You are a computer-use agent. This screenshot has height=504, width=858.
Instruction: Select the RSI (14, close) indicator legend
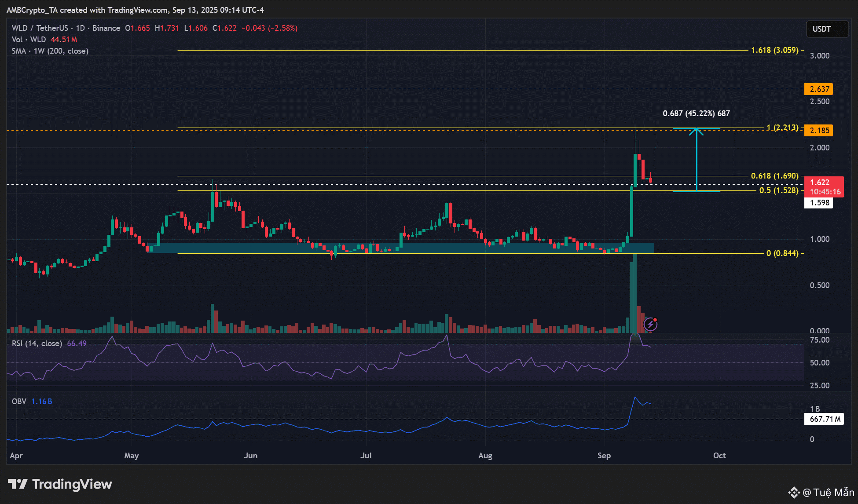37,343
